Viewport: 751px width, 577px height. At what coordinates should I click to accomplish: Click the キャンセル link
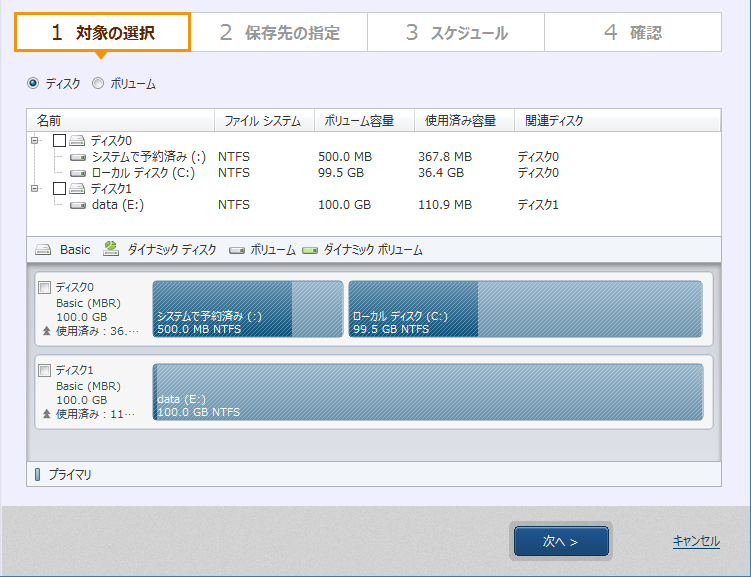(x=695, y=541)
